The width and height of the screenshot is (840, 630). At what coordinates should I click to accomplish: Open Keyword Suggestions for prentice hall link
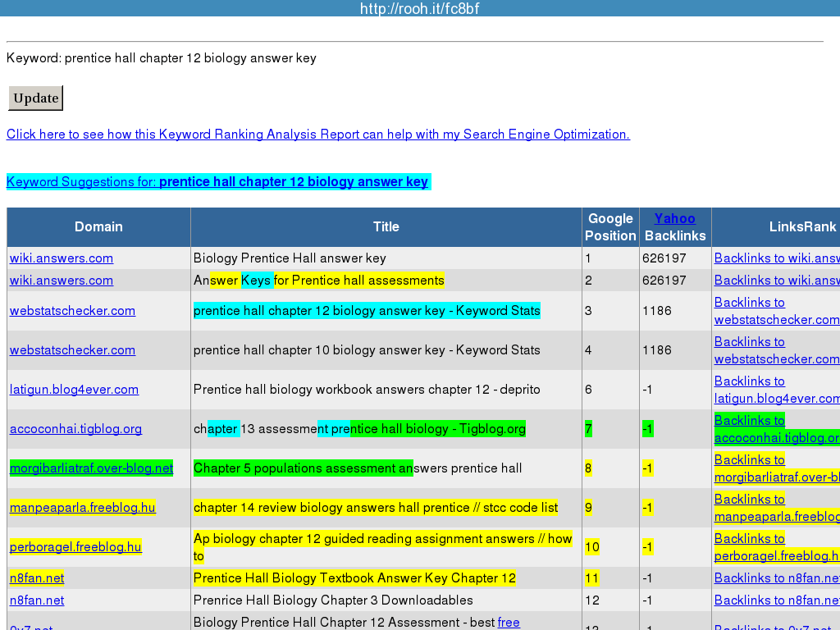[x=217, y=182]
